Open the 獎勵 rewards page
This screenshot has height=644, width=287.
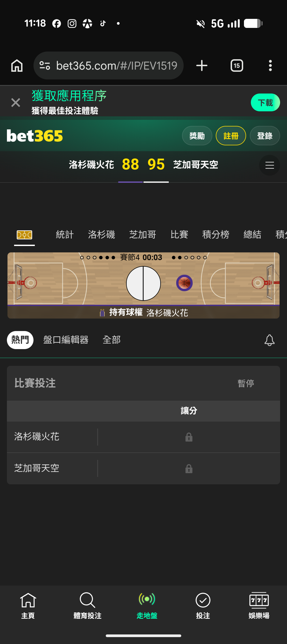pos(197,136)
